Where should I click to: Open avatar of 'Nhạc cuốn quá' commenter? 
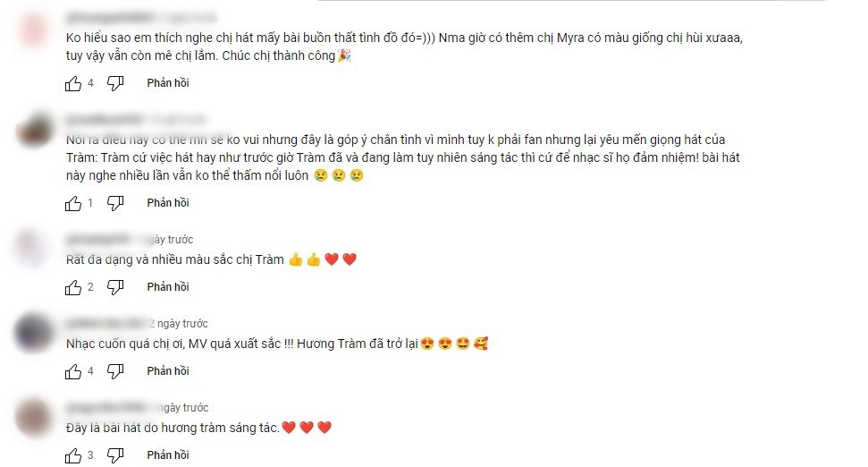(x=34, y=333)
